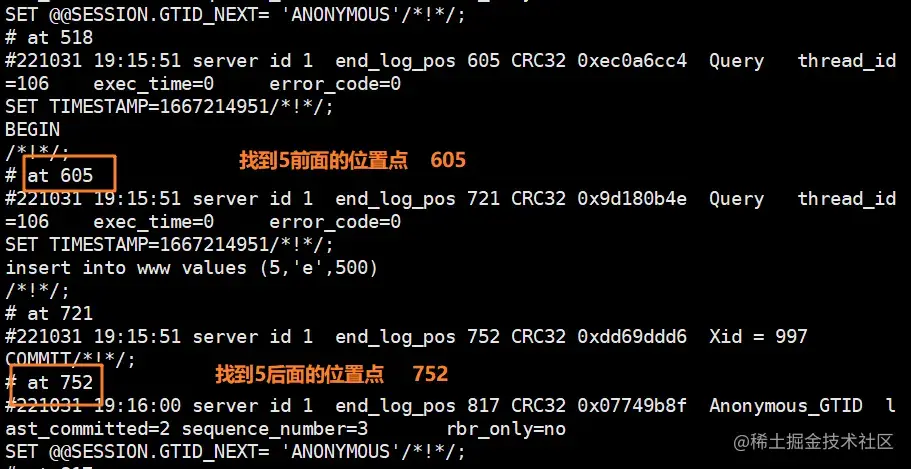Click the orange annotation ending in 752
The width and height of the screenshot is (911, 469).
[x=332, y=374]
